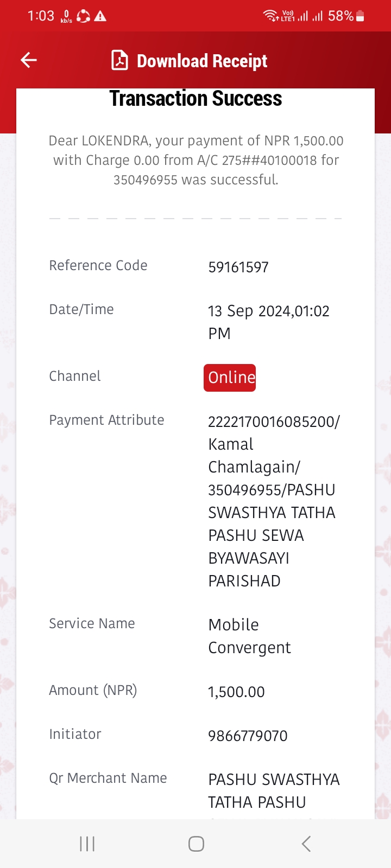Tap the Payment Attribute details text
Viewport: 391px width, 868px height.
[x=274, y=501]
